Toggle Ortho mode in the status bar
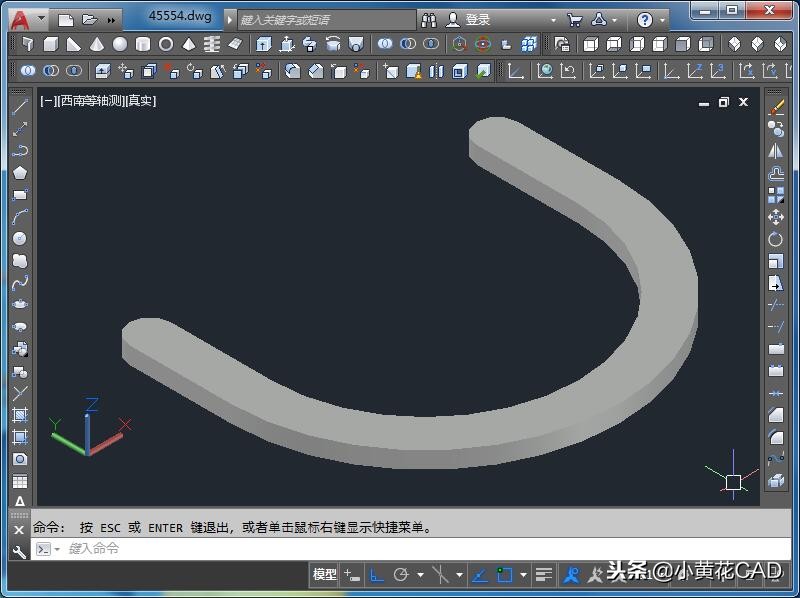 pos(376,575)
